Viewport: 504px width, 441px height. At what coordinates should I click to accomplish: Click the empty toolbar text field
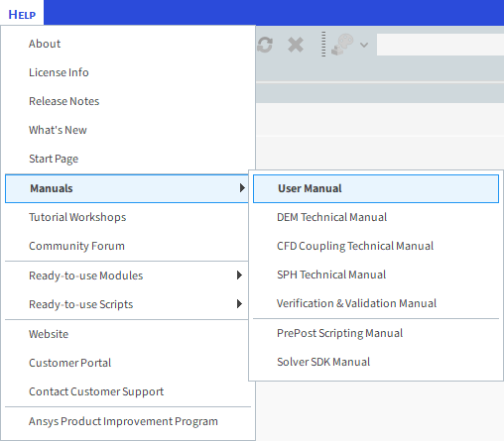pyautogui.click(x=441, y=45)
